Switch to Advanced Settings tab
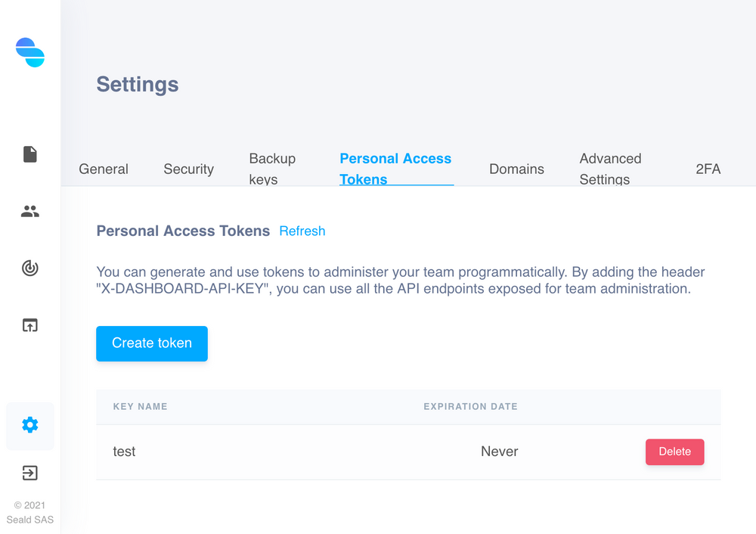Image resolution: width=756 pixels, height=534 pixels. point(610,169)
